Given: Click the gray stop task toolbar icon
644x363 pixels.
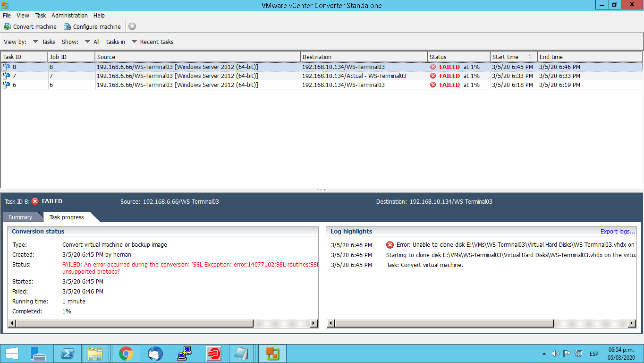Looking at the screenshot, I should click(132, 26).
